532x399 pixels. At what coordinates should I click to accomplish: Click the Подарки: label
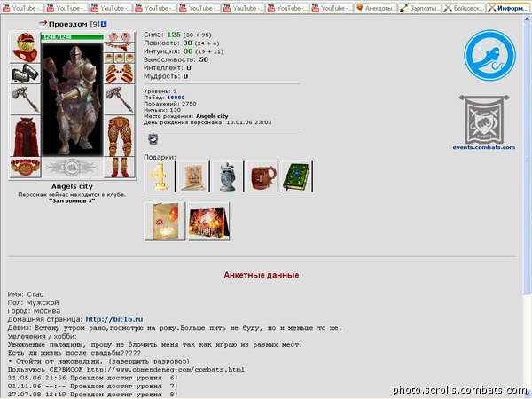[160, 157]
